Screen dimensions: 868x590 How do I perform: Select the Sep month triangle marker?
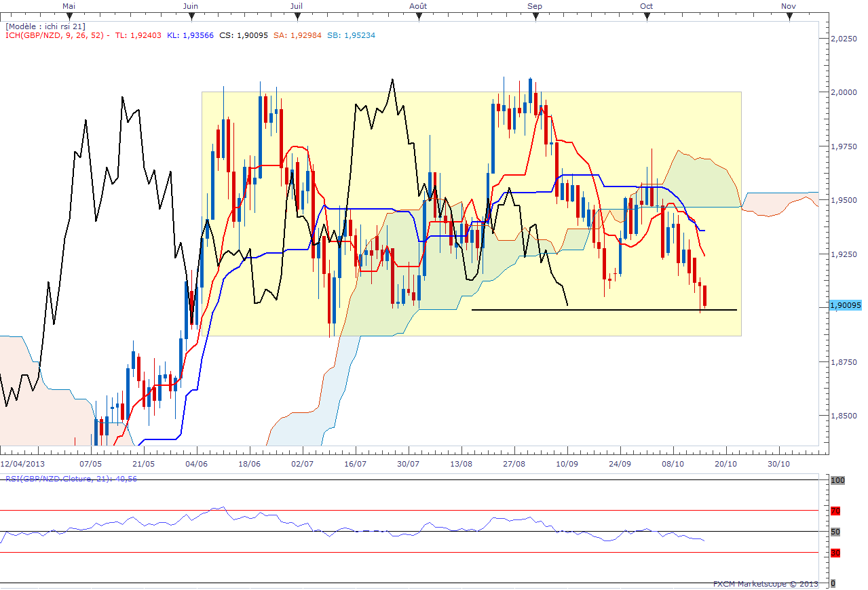pyautogui.click(x=535, y=16)
